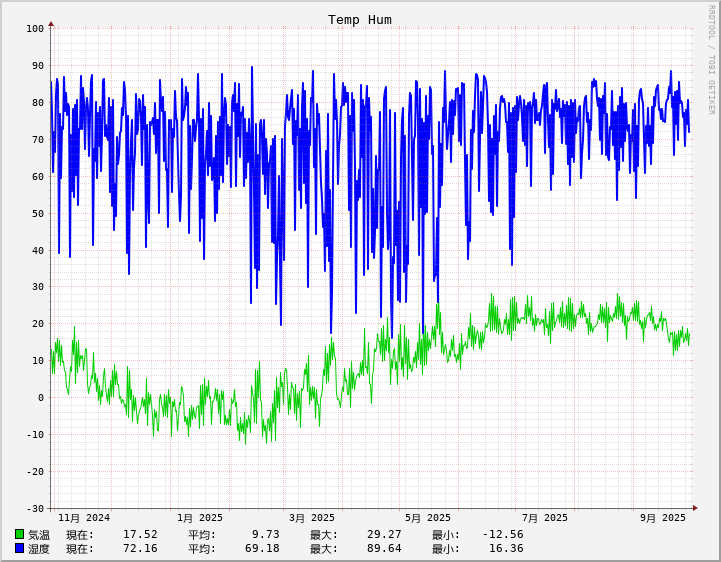Click the 湿度 legend text label
Screen dimensions: 721x562
click(39, 549)
